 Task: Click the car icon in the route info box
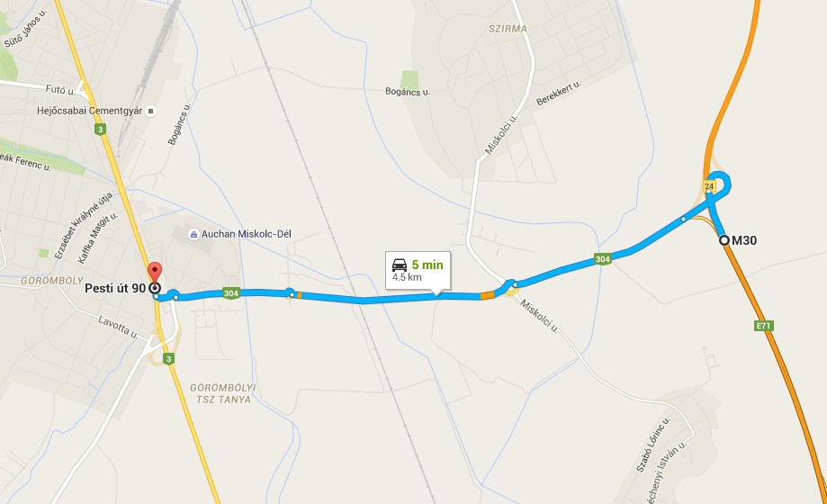(400, 265)
